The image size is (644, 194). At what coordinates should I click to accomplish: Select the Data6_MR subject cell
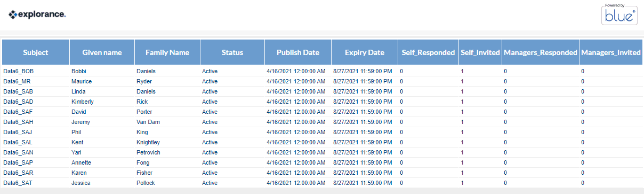(x=17, y=81)
